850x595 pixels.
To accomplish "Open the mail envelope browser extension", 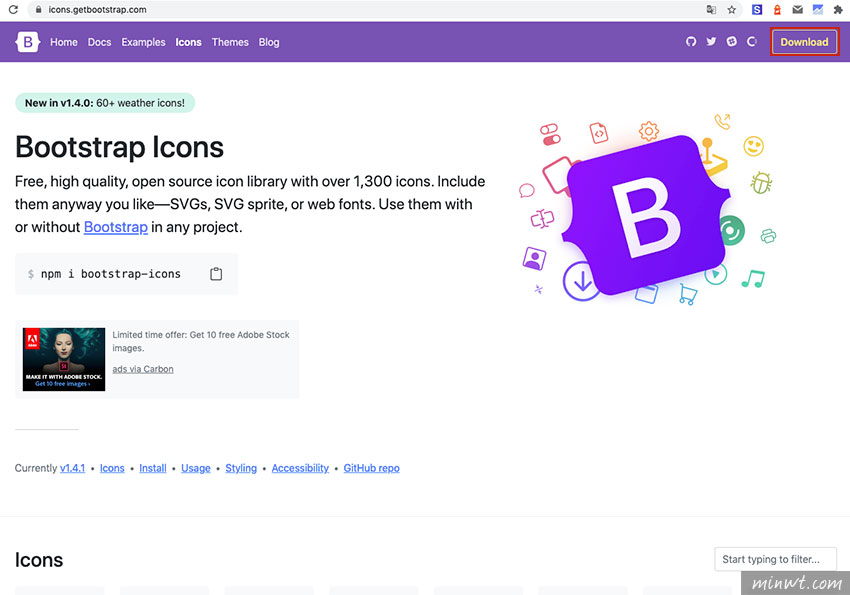I will (x=797, y=9).
